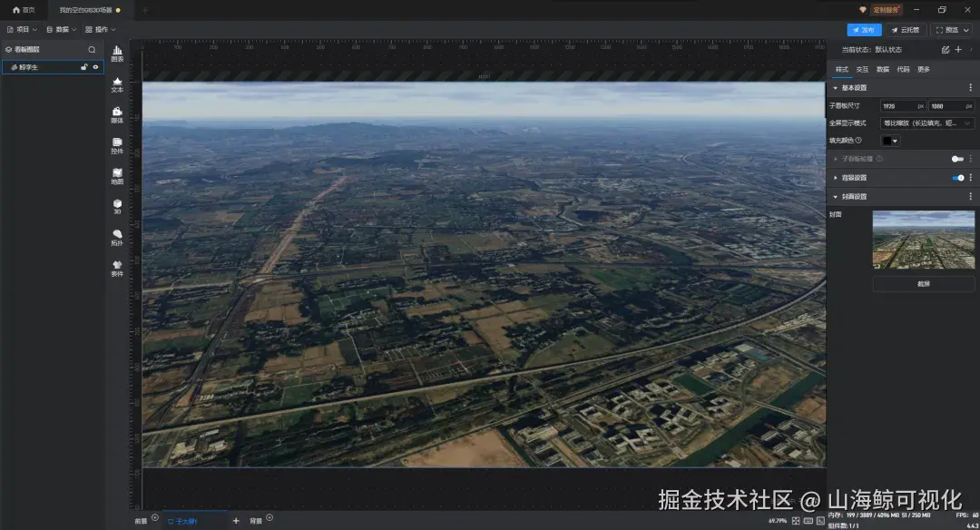Click the board height input field
The image size is (980, 530).
click(951, 106)
